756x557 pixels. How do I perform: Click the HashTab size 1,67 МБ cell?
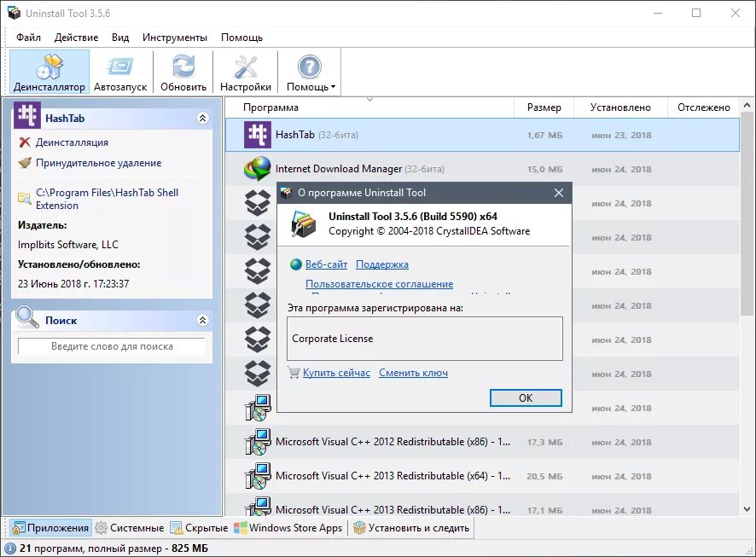(x=544, y=136)
